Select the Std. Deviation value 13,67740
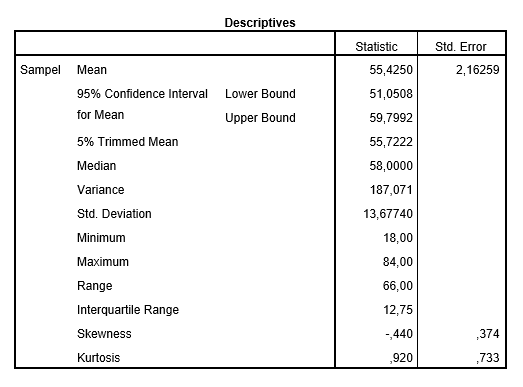The image size is (523, 387). (388, 214)
